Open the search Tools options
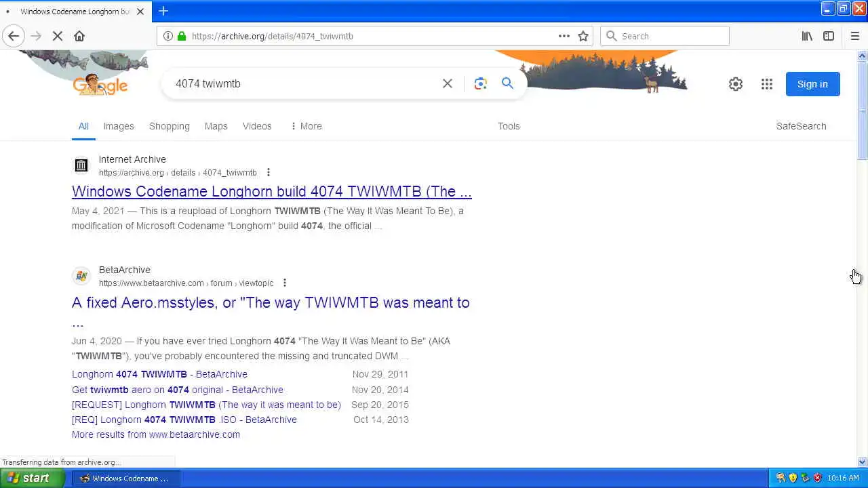The height and width of the screenshot is (488, 868). pos(509,126)
